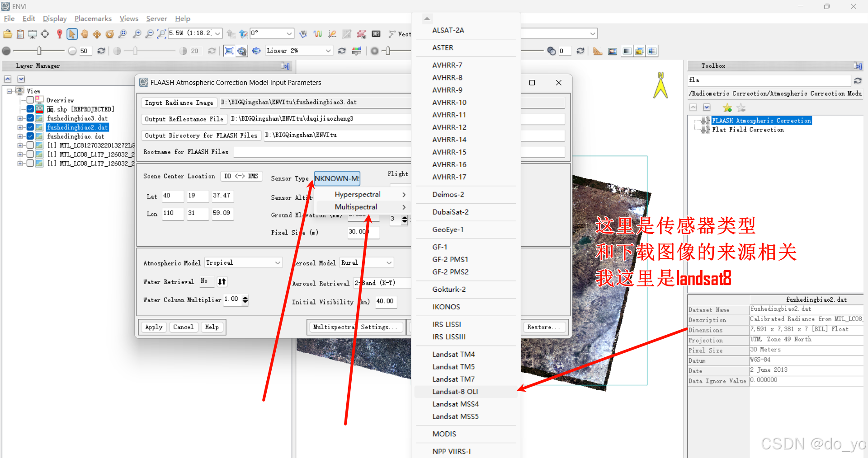Collapse all in Layer Manager
This screenshot has width=868, height=458.
8,79
